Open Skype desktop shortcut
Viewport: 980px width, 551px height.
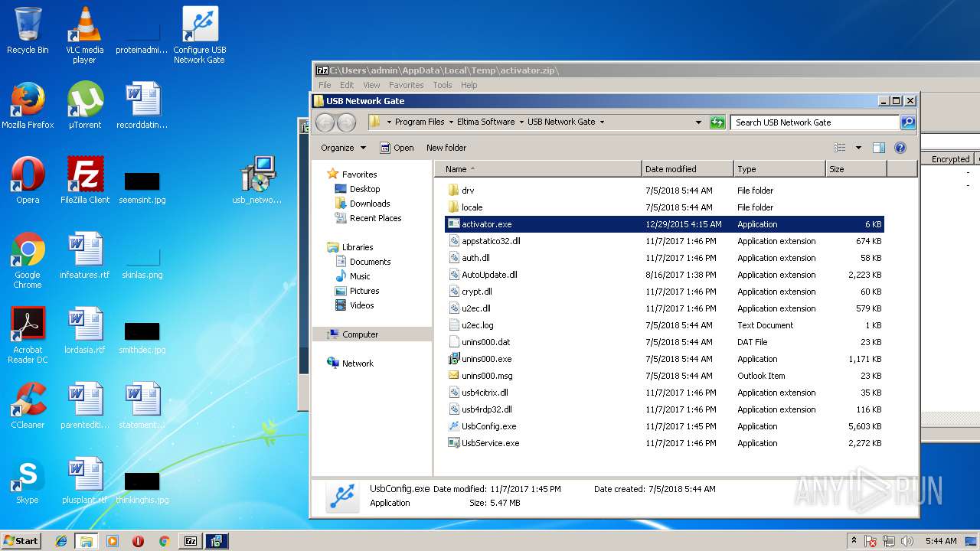coord(28,481)
